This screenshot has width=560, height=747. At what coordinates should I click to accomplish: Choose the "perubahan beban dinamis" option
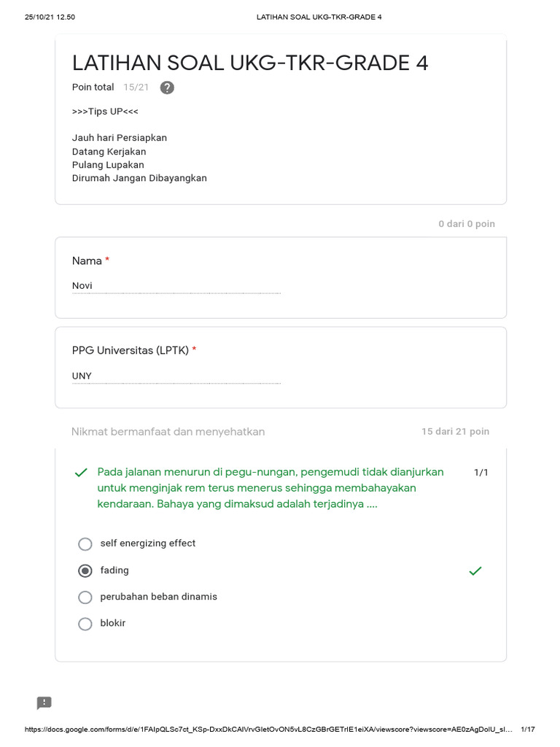[x=85, y=597]
